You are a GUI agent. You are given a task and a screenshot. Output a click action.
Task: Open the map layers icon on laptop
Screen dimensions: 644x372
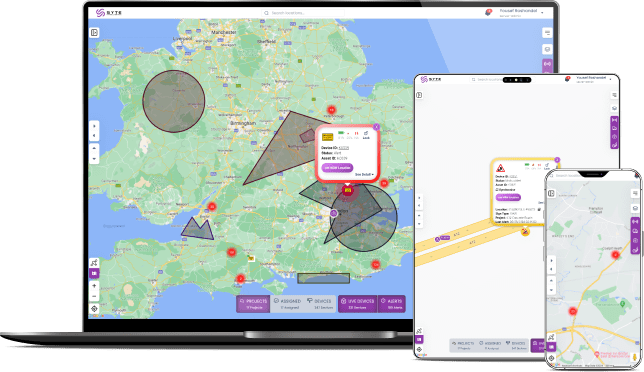point(547,49)
